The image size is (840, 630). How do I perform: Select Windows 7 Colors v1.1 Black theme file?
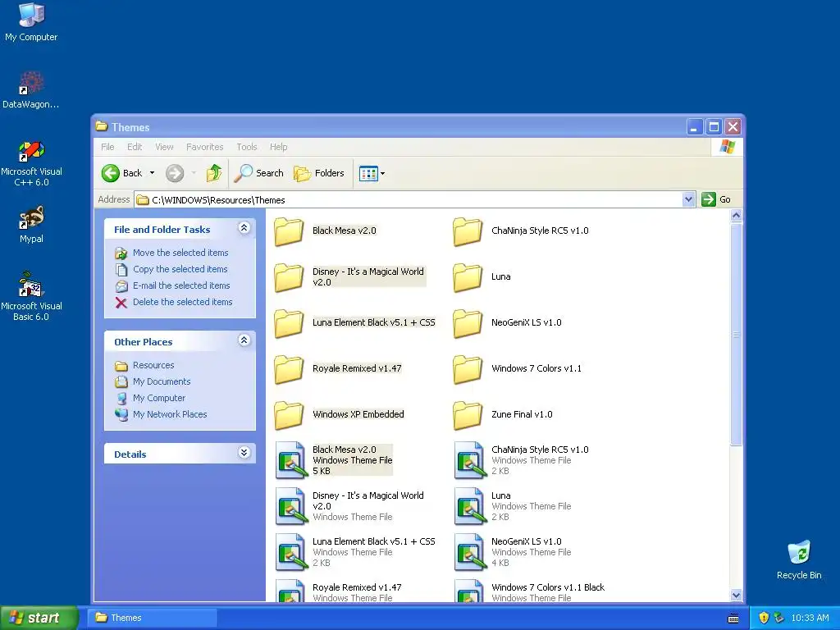(529, 591)
